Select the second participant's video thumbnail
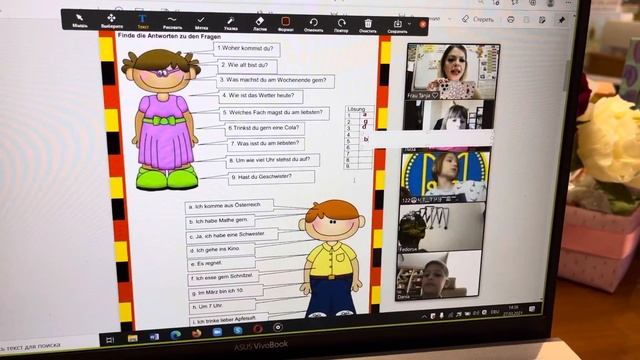 coord(449,115)
